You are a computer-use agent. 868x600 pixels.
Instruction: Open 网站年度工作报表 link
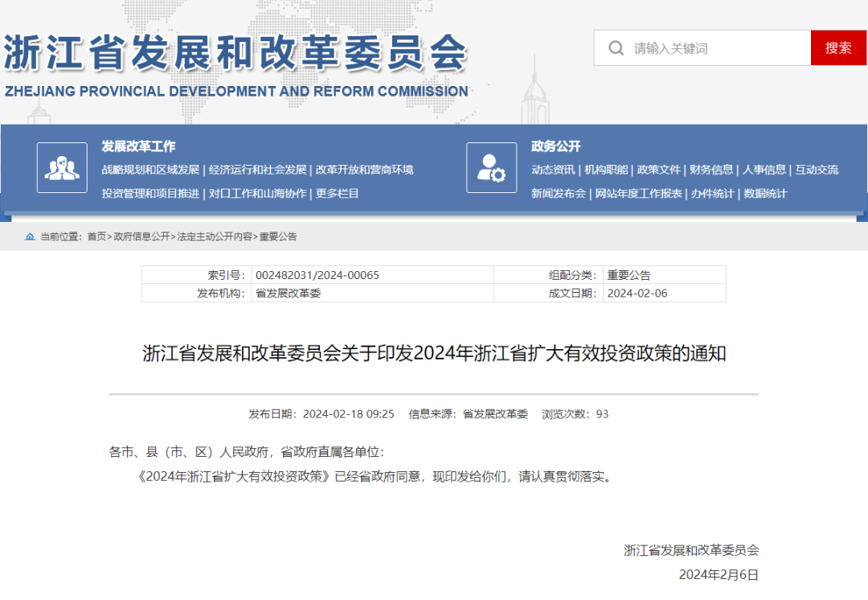pos(638,193)
